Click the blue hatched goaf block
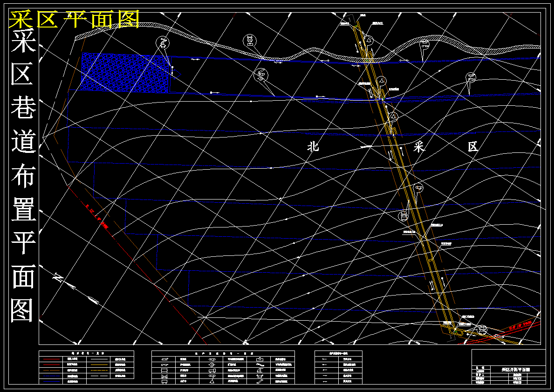This screenshot has height=392, width=554. pos(125,73)
